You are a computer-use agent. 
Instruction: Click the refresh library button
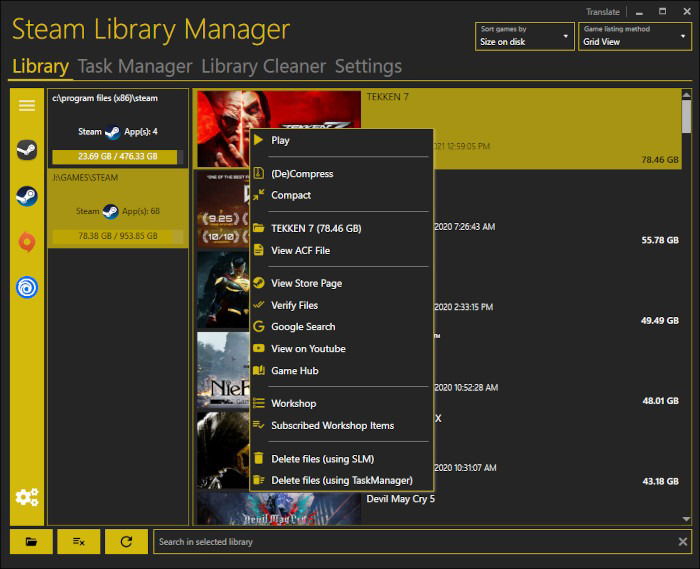click(126, 541)
